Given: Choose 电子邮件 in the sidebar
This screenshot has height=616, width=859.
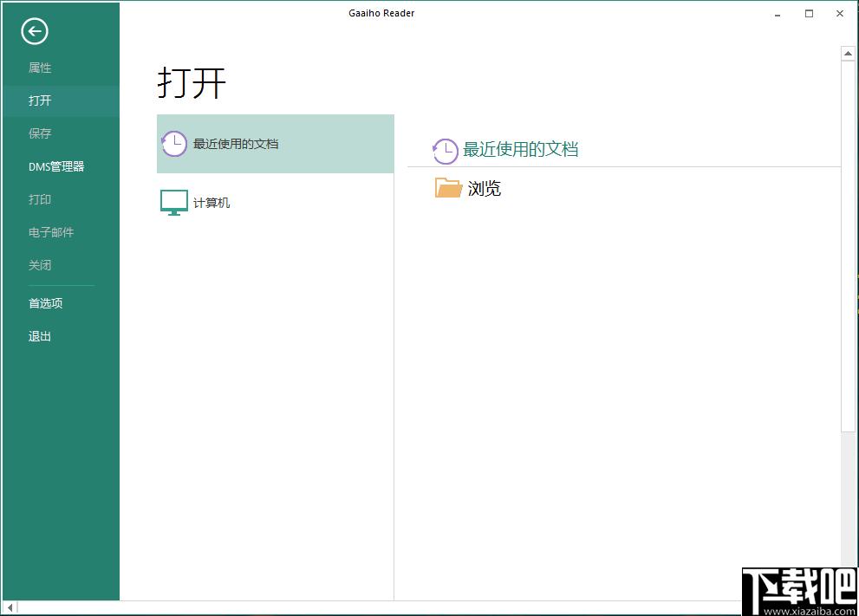Looking at the screenshot, I should (x=51, y=232).
